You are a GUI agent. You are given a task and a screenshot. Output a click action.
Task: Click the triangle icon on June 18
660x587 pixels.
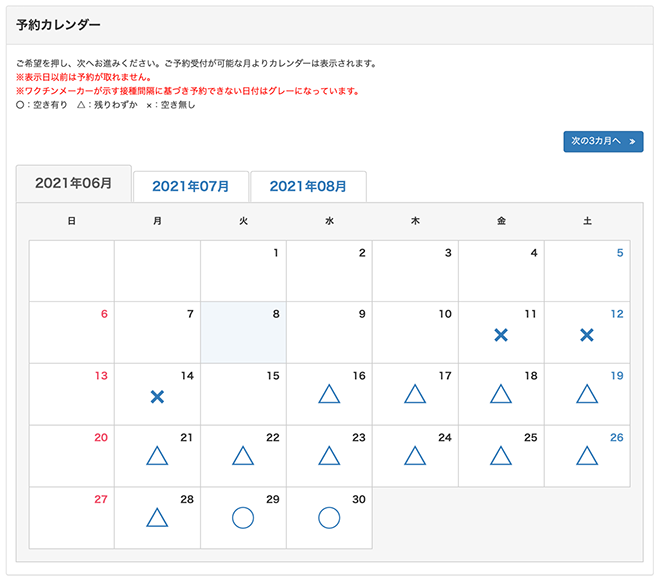point(501,394)
